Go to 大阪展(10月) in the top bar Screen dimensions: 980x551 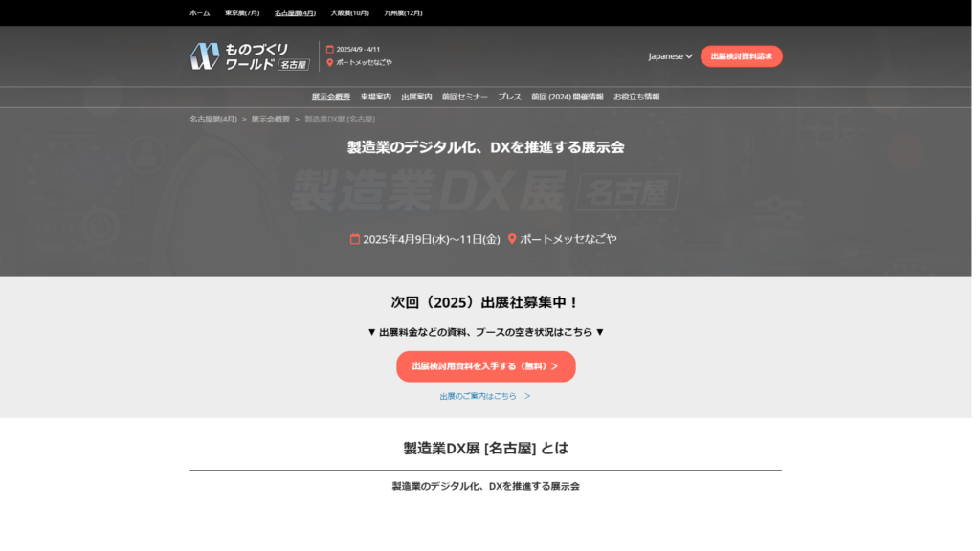pos(350,13)
